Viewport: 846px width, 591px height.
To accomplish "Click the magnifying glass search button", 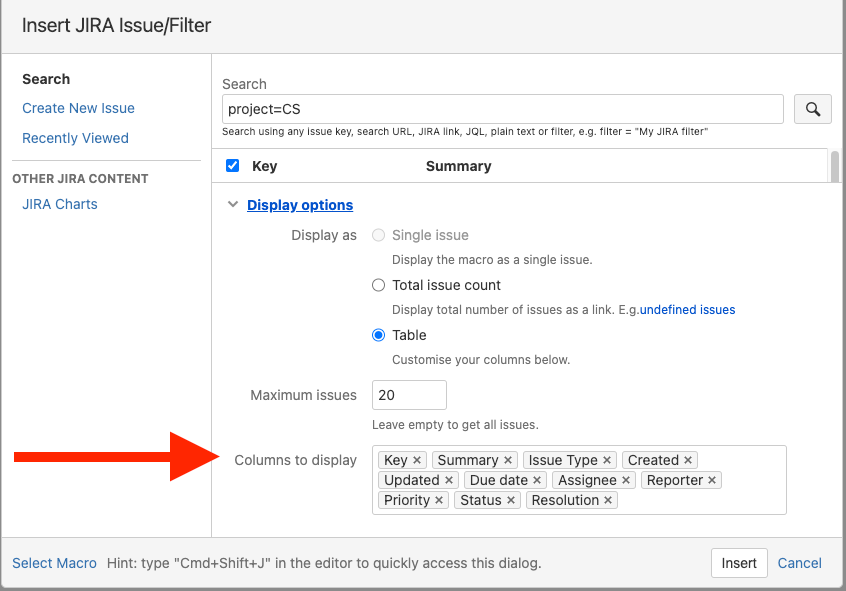I will click(812, 109).
